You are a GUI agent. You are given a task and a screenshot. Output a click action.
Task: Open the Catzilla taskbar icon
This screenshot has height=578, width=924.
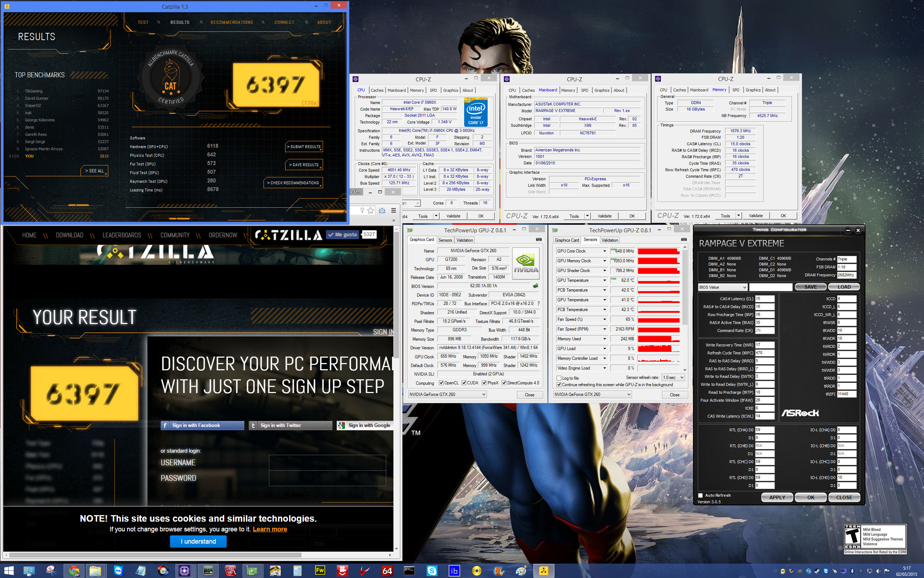coord(544,571)
